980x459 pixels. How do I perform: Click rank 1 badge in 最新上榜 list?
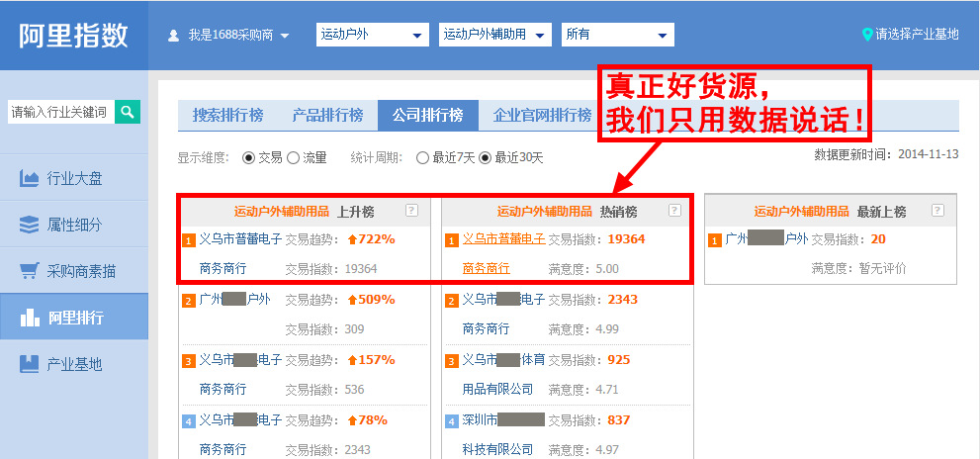click(716, 240)
